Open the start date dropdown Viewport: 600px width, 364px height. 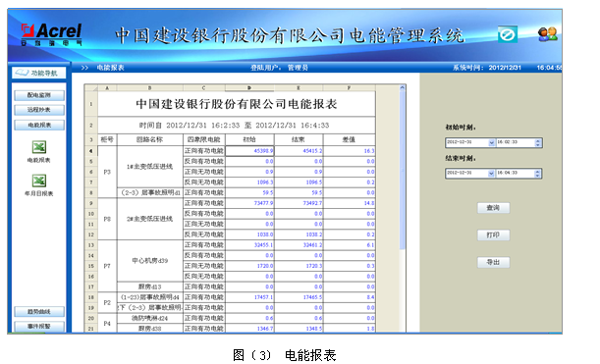[492, 142]
